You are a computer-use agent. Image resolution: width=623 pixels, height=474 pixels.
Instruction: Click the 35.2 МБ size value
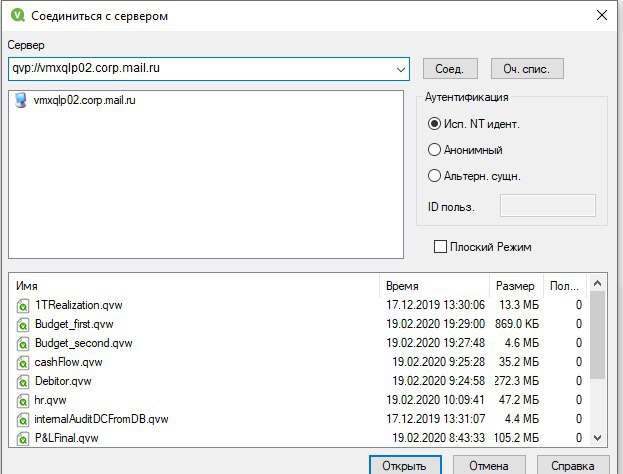tap(519, 362)
